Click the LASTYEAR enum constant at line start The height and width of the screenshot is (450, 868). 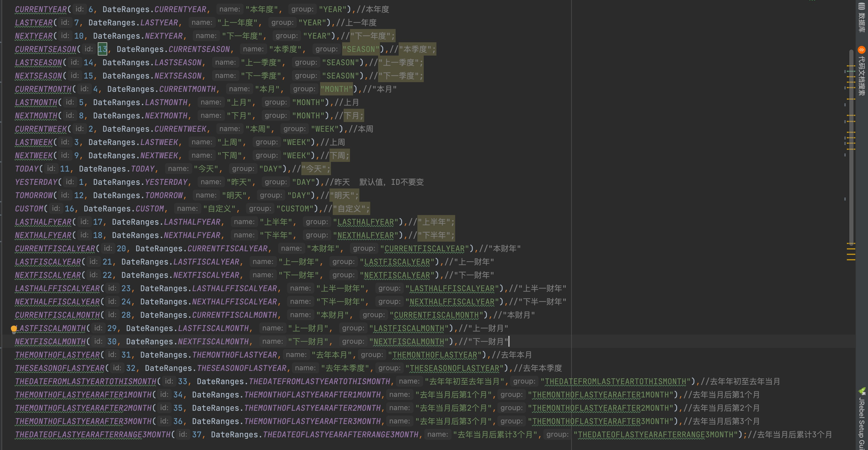(x=34, y=23)
